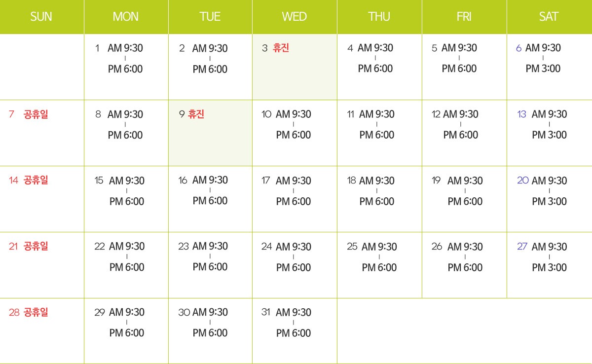Choose day 10 Wednesday cell
The width and height of the screenshot is (592, 364).
295,133
